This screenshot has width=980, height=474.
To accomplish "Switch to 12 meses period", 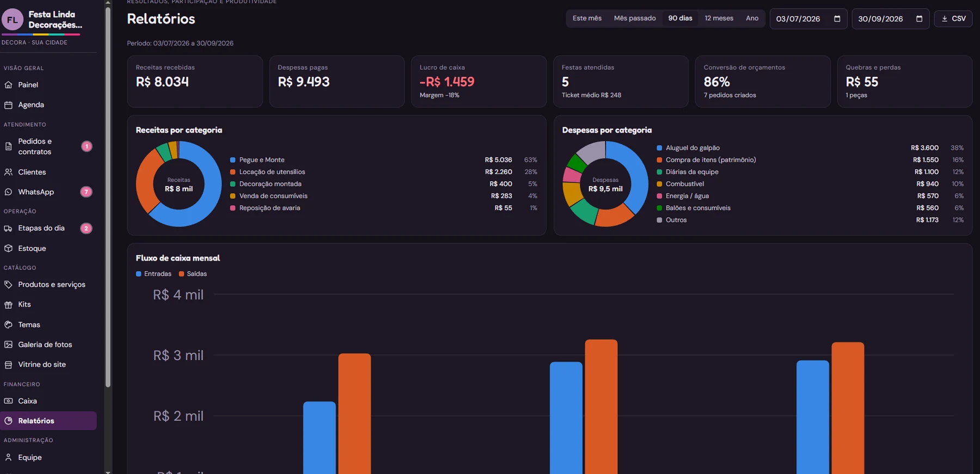I will 719,19.
